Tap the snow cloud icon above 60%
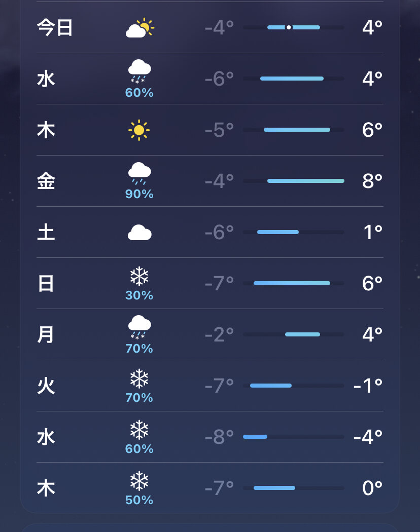This screenshot has width=420, height=532. tap(139, 71)
